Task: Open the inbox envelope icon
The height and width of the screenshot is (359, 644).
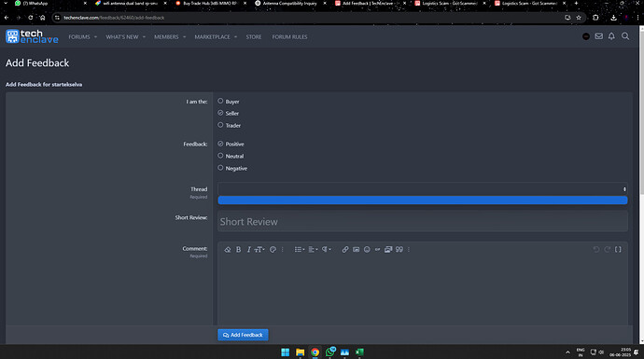Action: (x=599, y=36)
